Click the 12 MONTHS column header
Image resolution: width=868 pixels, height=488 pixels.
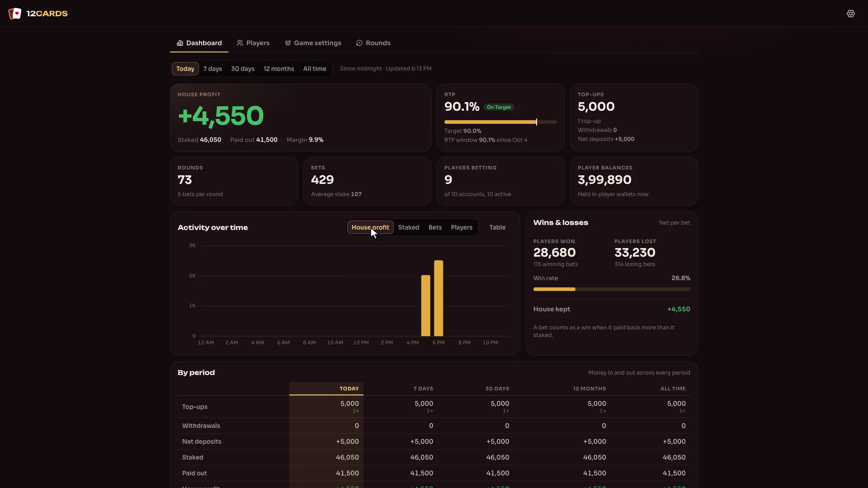[x=590, y=389]
